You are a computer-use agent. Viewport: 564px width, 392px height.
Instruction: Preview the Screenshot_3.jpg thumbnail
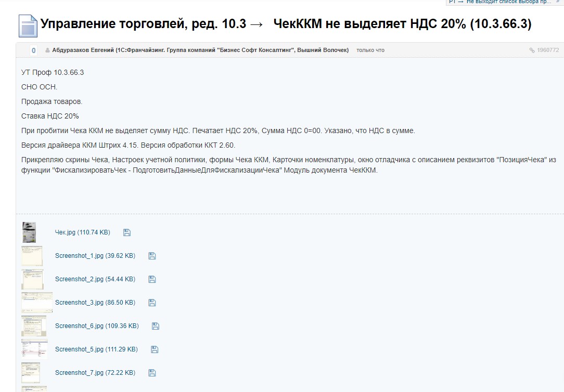37,303
